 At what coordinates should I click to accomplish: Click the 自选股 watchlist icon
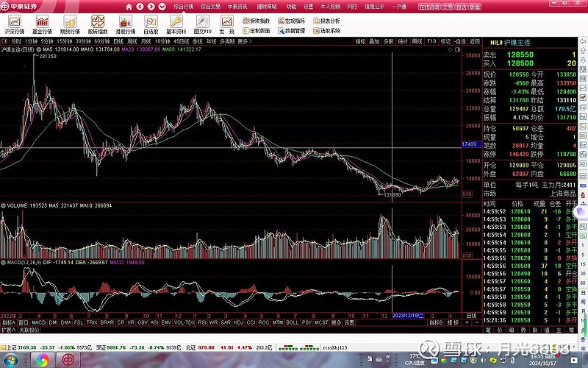coord(151,26)
